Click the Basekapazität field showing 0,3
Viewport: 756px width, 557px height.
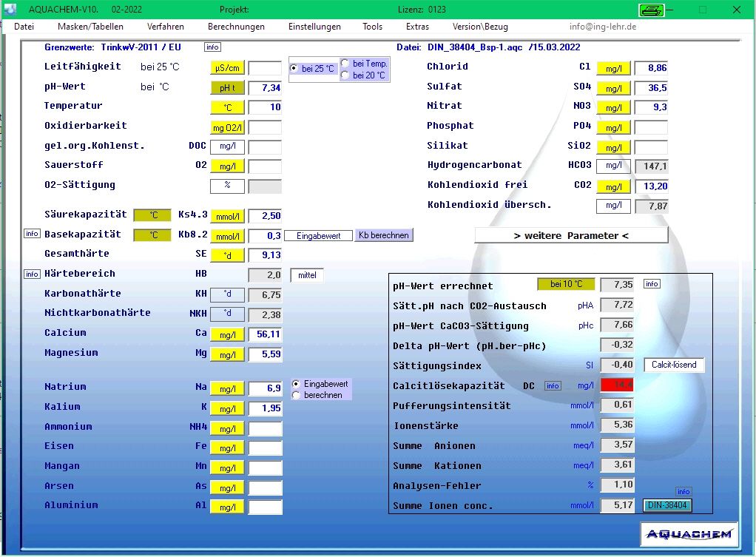tap(265, 236)
